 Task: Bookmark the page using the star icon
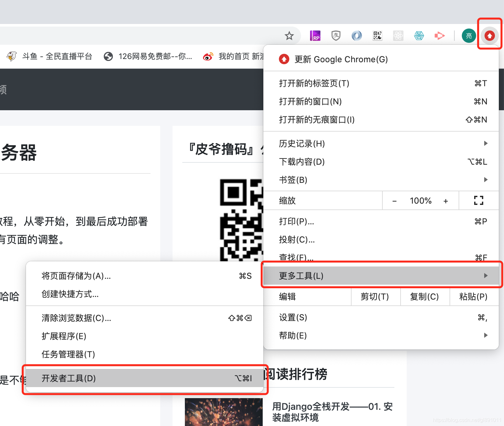point(289,36)
